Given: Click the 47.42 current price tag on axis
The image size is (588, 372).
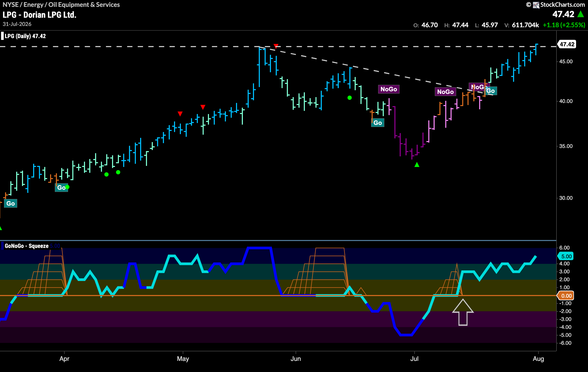Looking at the screenshot, I should click(x=567, y=44).
